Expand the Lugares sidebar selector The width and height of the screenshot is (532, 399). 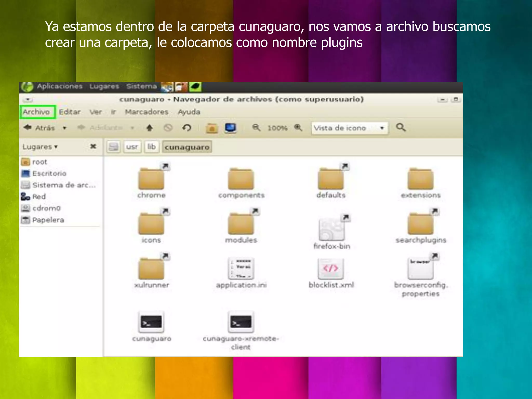tap(40, 147)
